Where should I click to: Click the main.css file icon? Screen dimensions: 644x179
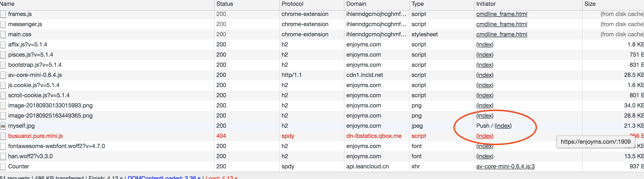3,35
